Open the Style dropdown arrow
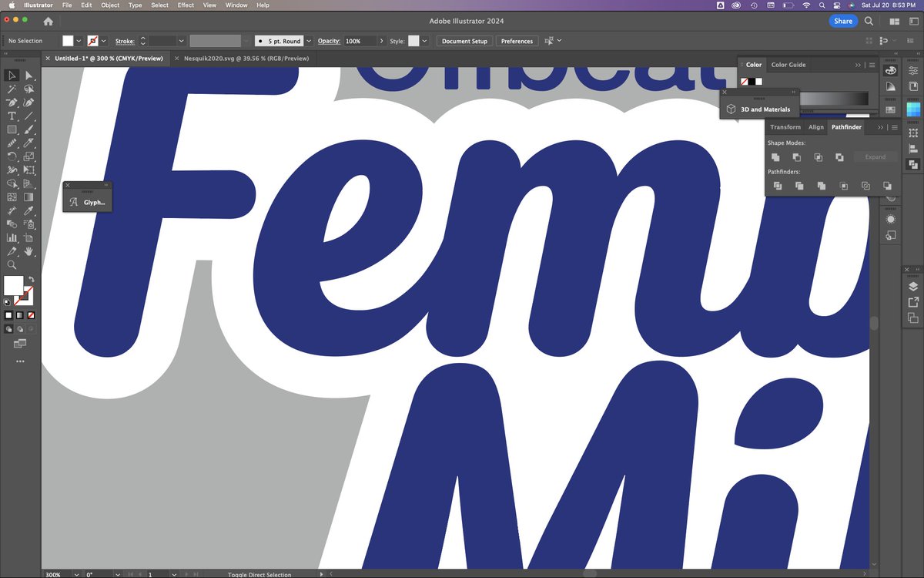The height and width of the screenshot is (578, 924). point(425,41)
